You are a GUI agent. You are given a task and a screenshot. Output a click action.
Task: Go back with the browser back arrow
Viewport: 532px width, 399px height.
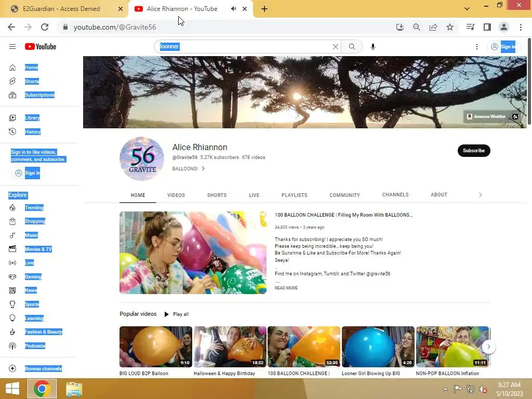[x=11, y=27]
